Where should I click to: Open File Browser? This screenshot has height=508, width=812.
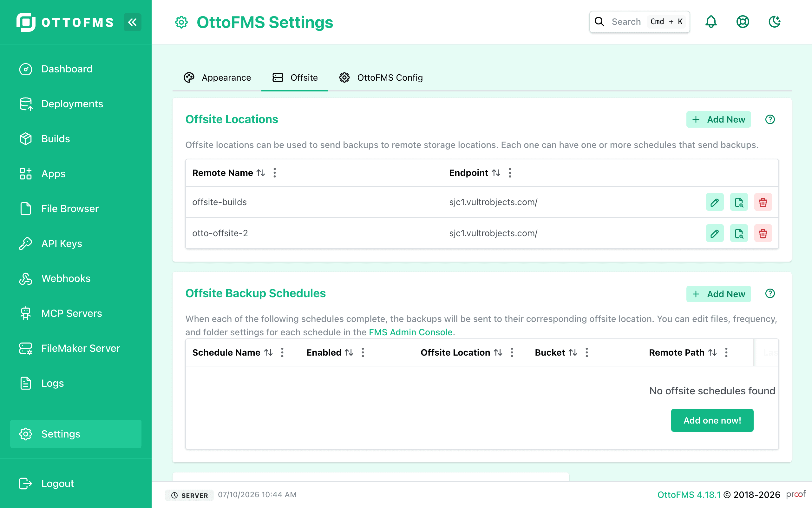pos(76,209)
